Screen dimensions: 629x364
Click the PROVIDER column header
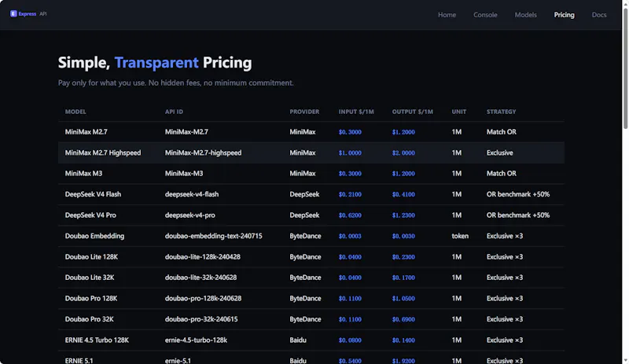(304, 112)
